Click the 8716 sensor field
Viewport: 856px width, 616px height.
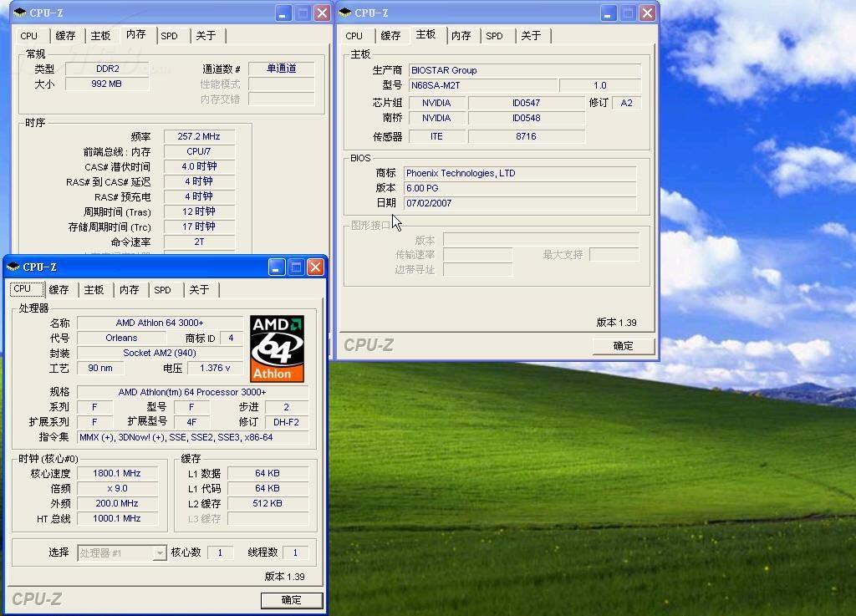point(527,136)
